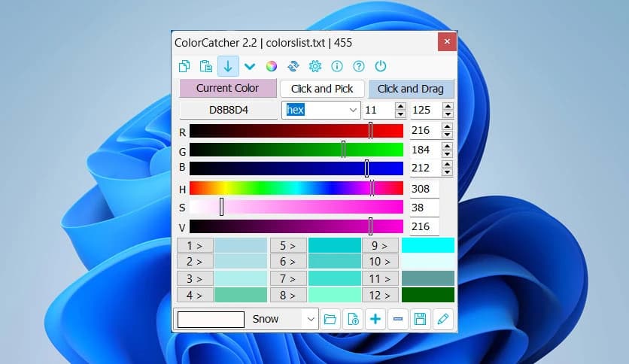Click the slot 3 > button
This screenshot has height=364, width=629.
[x=195, y=278]
